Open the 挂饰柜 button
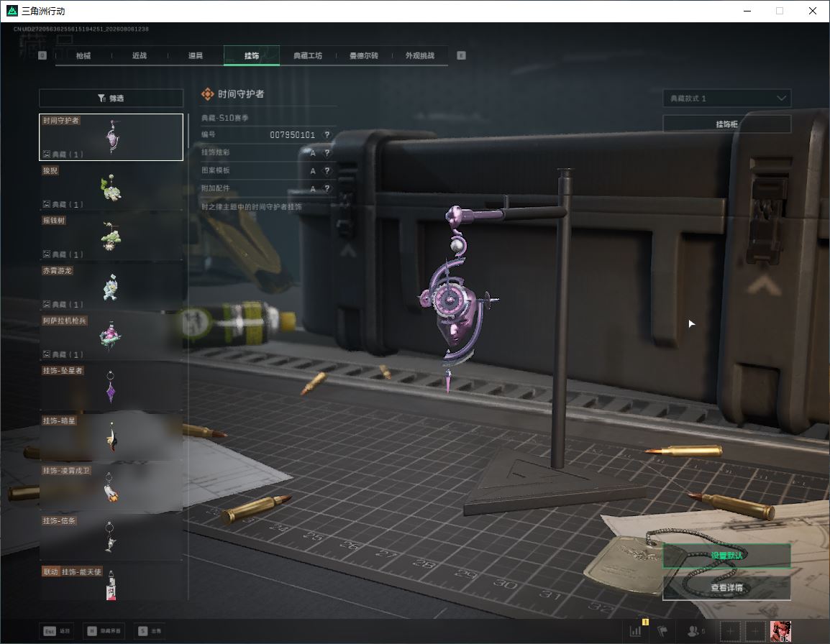The height and width of the screenshot is (644, 830). (726, 124)
